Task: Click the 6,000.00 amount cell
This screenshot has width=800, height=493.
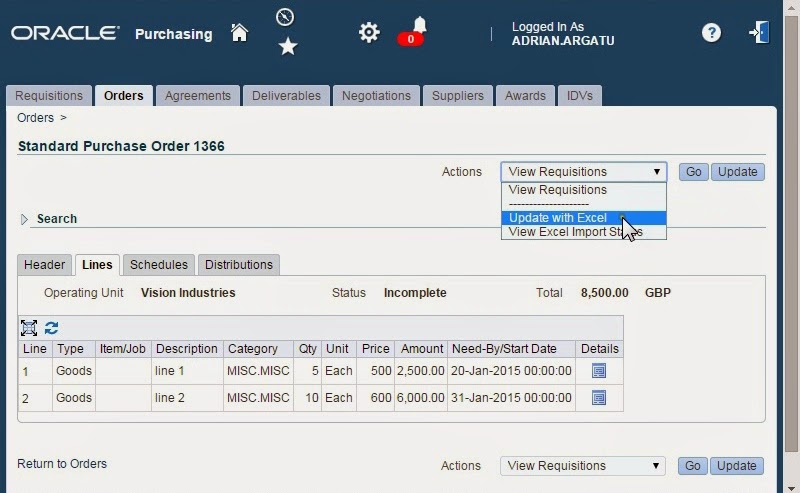Action: tap(420, 398)
